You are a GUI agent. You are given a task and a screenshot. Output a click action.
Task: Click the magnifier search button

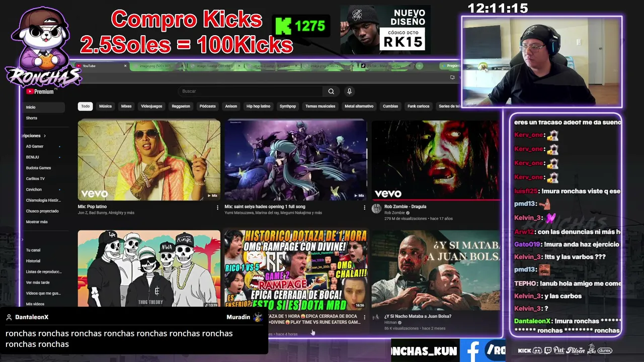[331, 92]
